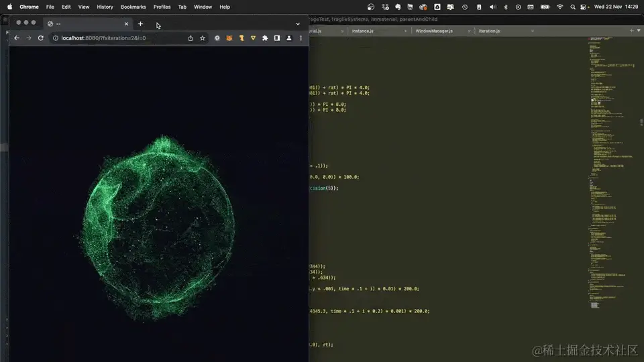Reload the localhost page
Viewport: 644px width, 362px height.
(x=41, y=38)
